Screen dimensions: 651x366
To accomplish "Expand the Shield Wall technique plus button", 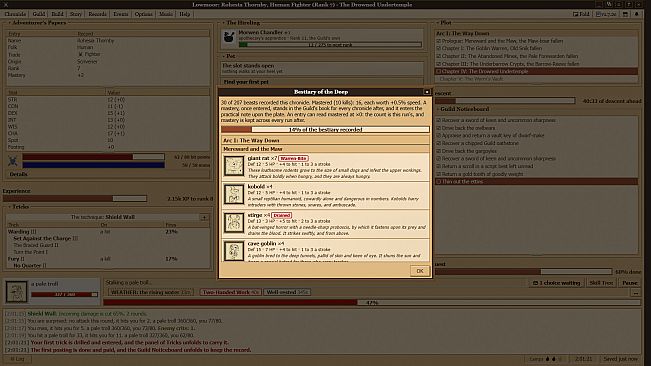I will 204,217.
